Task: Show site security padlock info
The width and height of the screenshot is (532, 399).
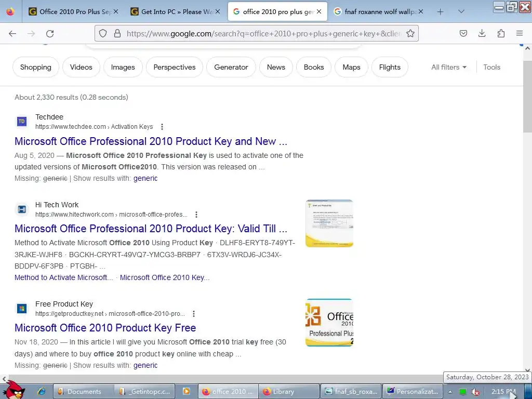Action: point(117,33)
